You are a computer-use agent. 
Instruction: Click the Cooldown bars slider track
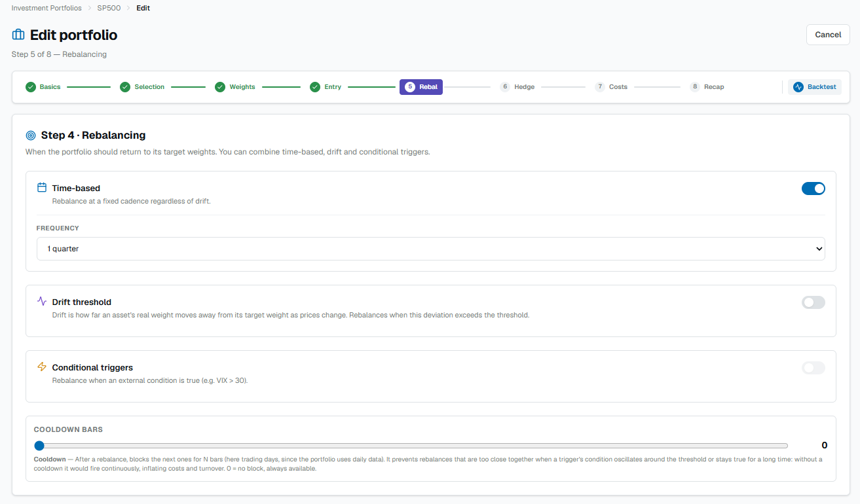(411, 446)
